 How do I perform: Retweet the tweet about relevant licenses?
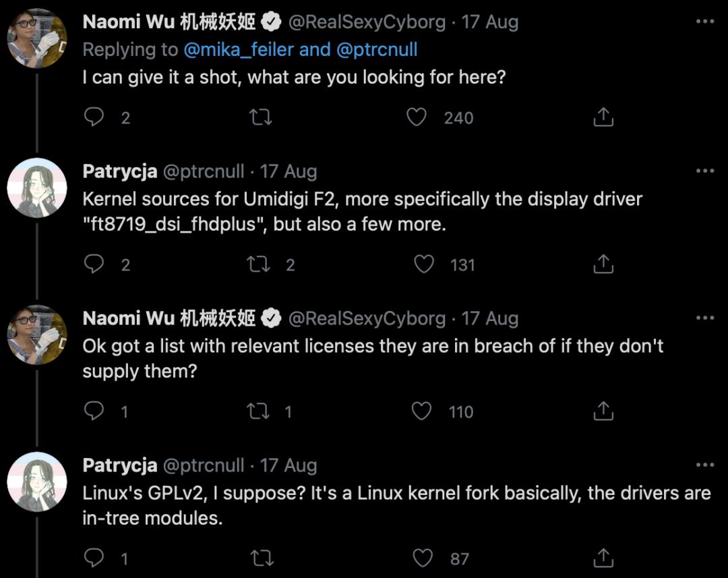tap(258, 411)
